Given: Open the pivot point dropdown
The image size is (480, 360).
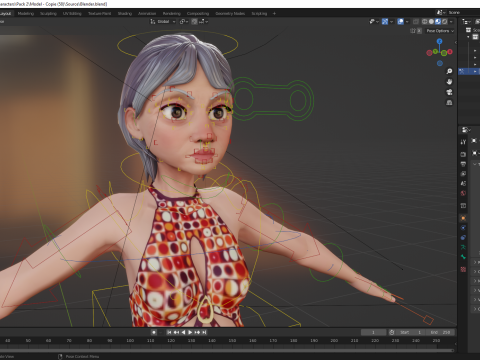Looking at the screenshot, I should tap(184, 22).
